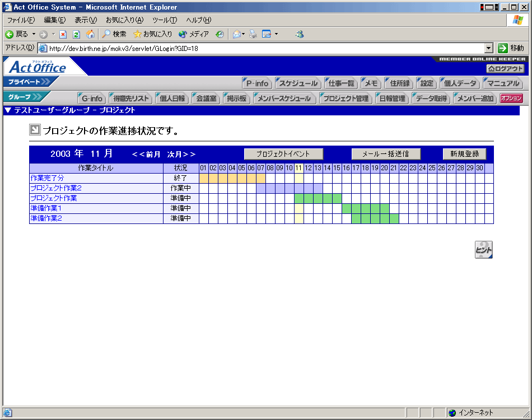
Task: Click the IE Home toolbar icon
Action: pos(90,34)
